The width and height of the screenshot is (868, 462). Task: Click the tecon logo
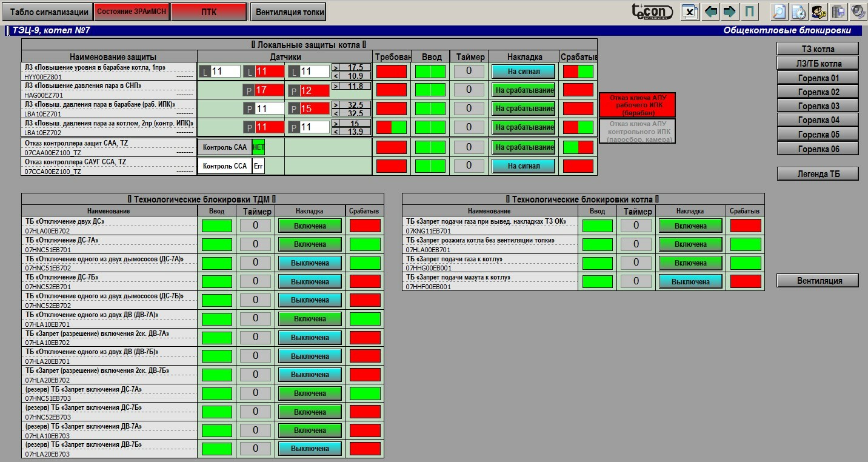pyautogui.click(x=652, y=12)
